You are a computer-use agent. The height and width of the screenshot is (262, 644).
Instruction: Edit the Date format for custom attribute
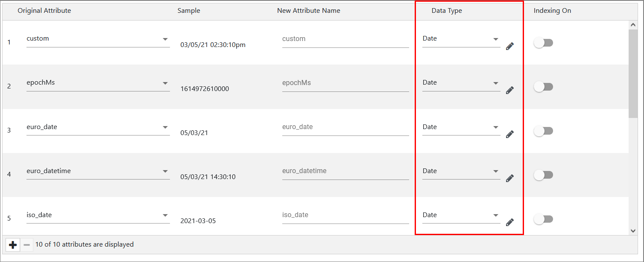coord(510,46)
